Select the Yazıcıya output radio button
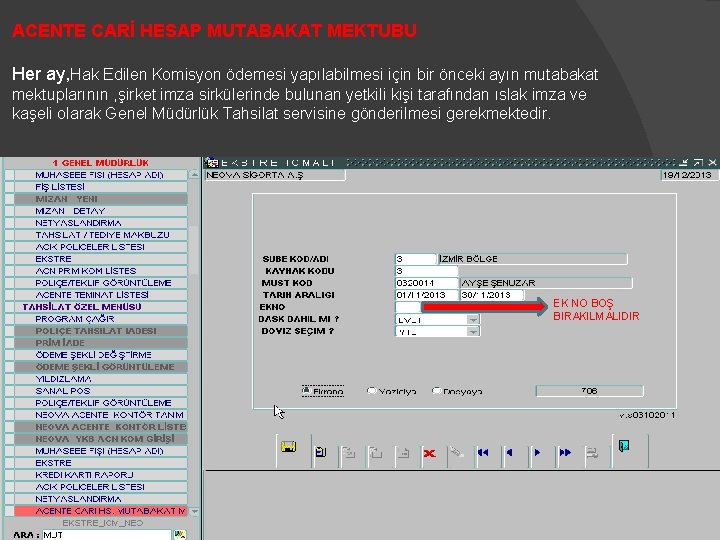 click(371, 391)
